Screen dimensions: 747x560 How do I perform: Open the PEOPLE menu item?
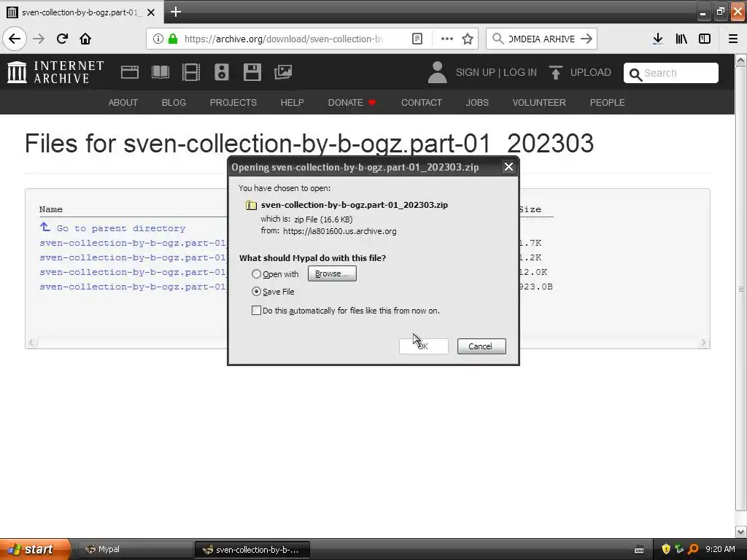[607, 102]
